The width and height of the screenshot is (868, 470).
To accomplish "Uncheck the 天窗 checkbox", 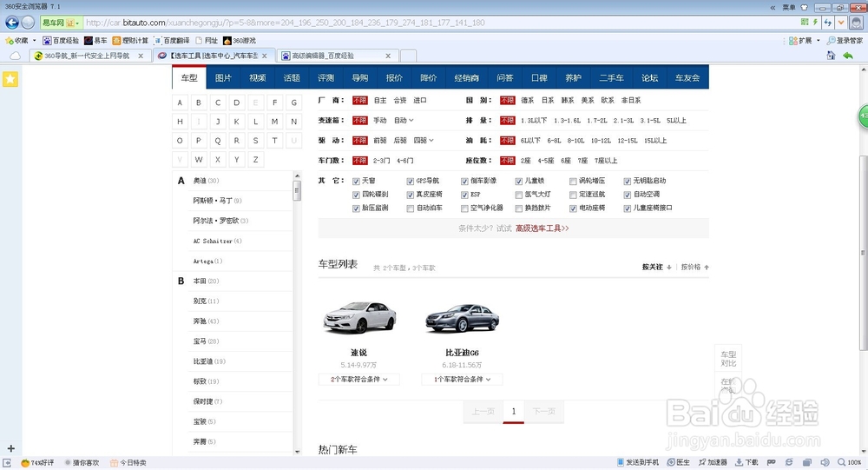I will 356,182.
